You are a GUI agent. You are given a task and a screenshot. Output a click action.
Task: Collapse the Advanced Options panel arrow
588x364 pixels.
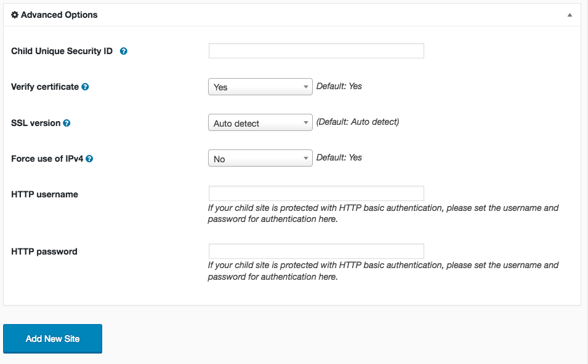pyautogui.click(x=570, y=15)
